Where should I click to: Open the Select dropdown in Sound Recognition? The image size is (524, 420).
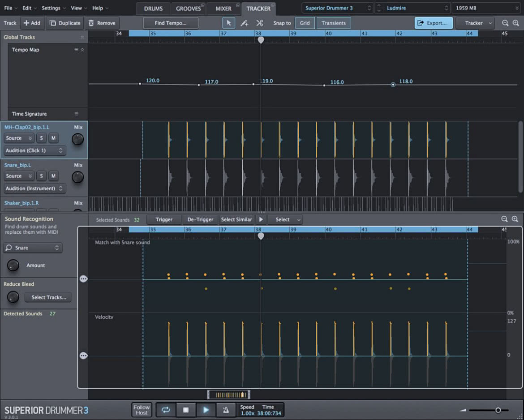(285, 219)
